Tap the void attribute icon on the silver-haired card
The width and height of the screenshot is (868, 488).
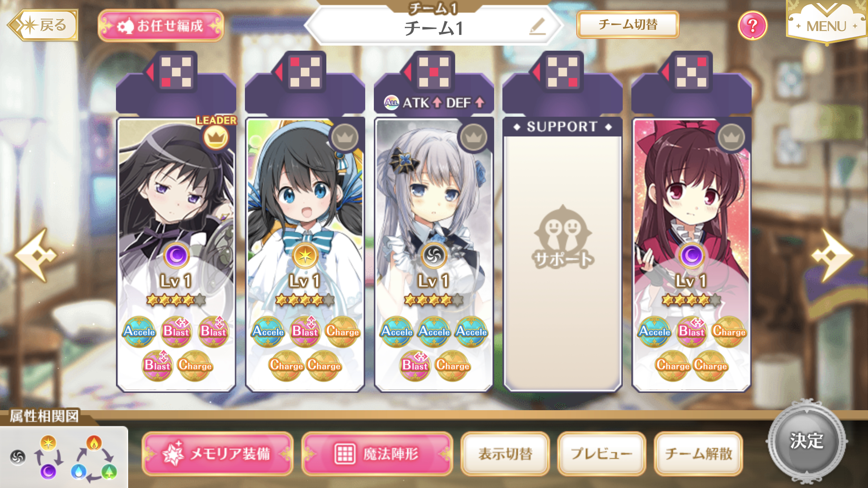pyautogui.click(x=434, y=256)
